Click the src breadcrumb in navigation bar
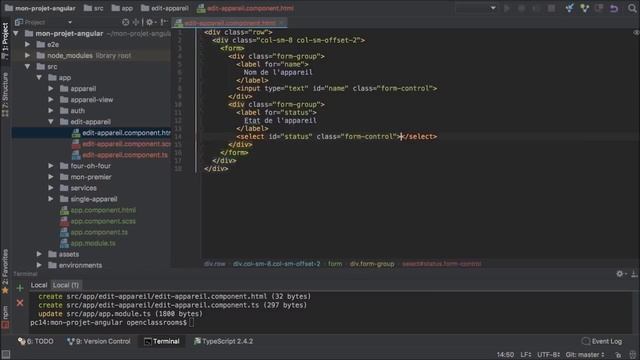 [x=93, y=8]
